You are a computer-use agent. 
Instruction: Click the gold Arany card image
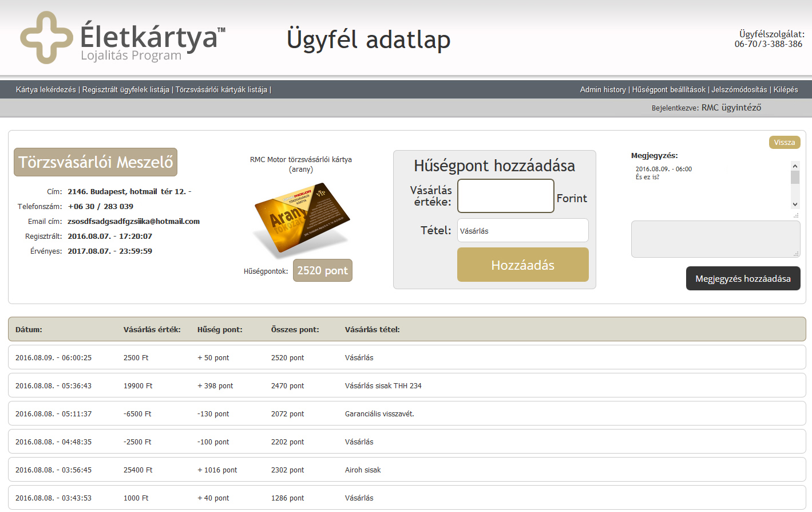coord(302,219)
